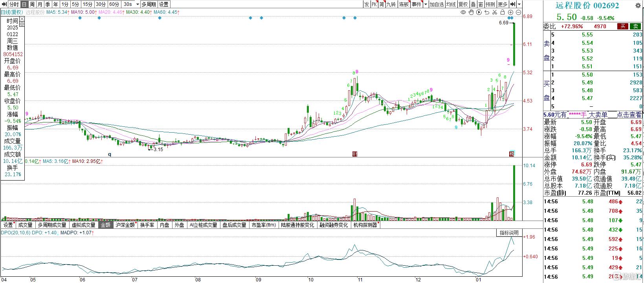Select the 内盘 tab
The image size is (644, 283).
click(x=165, y=225)
